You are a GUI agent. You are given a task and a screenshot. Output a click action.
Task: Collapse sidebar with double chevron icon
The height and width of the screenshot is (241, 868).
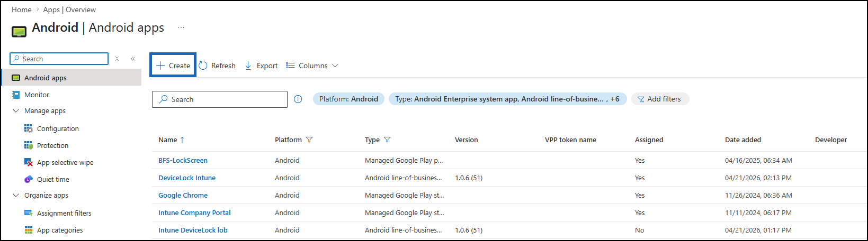(133, 59)
